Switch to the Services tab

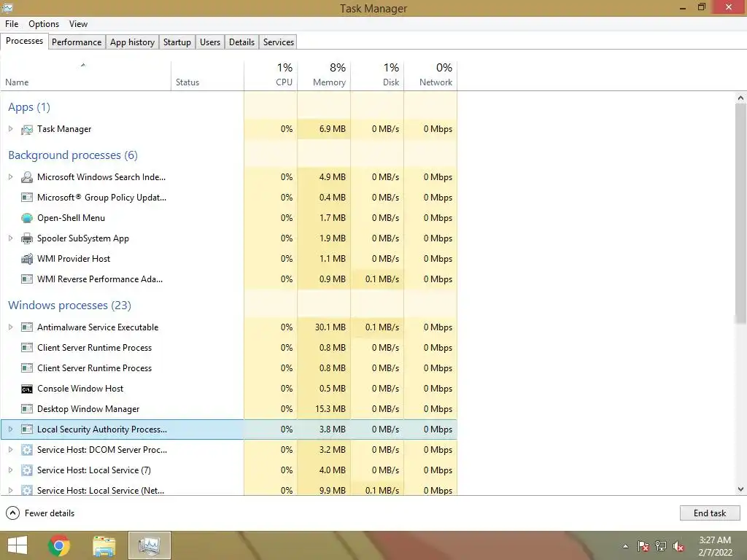coord(279,42)
